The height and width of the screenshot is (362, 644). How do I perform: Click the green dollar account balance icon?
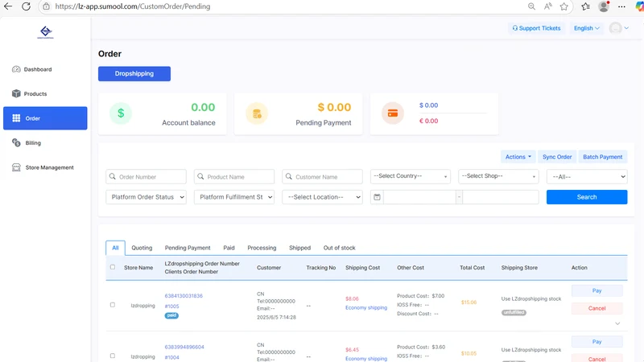click(x=121, y=113)
